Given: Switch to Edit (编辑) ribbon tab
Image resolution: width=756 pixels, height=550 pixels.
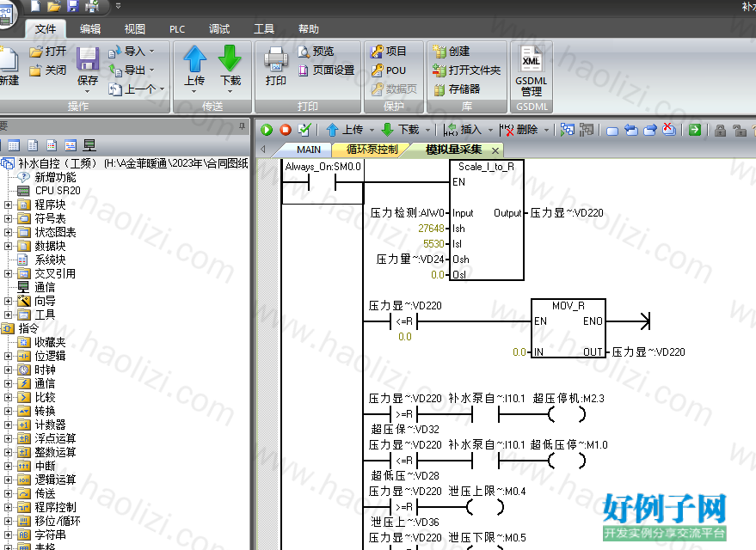Looking at the screenshot, I should click(90, 29).
